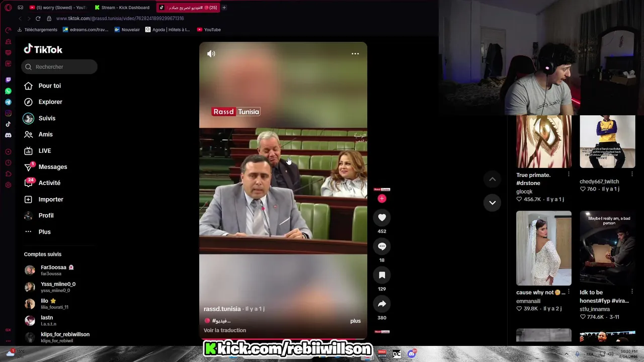Click 'Voir la traduction' link
Screen dimensions: 644x362
tap(225, 330)
